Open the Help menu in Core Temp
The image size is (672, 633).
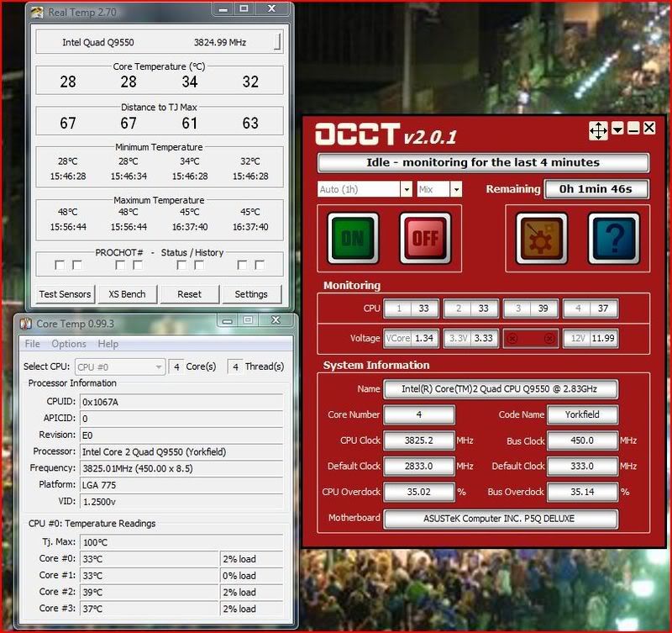108,344
